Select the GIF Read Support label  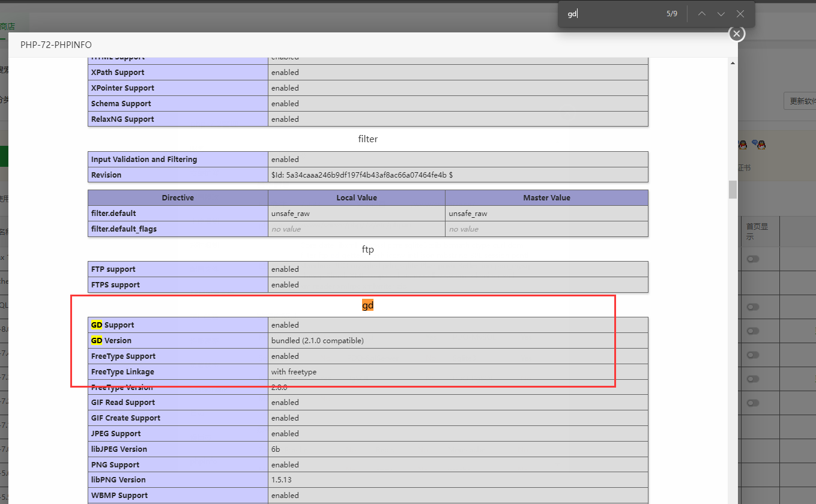pyautogui.click(x=123, y=402)
